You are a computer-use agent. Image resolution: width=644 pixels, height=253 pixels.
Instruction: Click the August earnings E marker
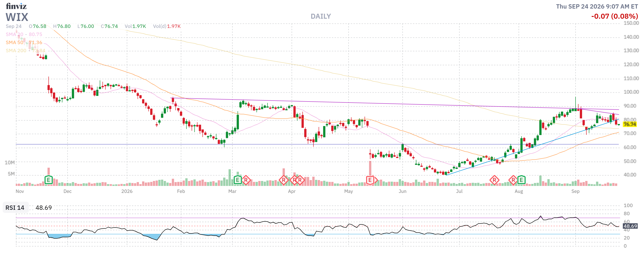pyautogui.click(x=521, y=180)
